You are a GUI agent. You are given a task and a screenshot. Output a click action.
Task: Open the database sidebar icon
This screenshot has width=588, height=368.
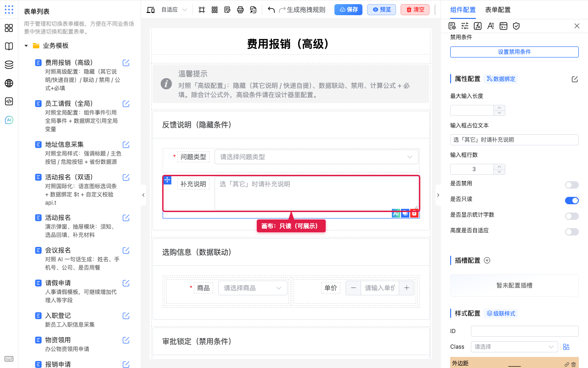[x=9, y=65]
